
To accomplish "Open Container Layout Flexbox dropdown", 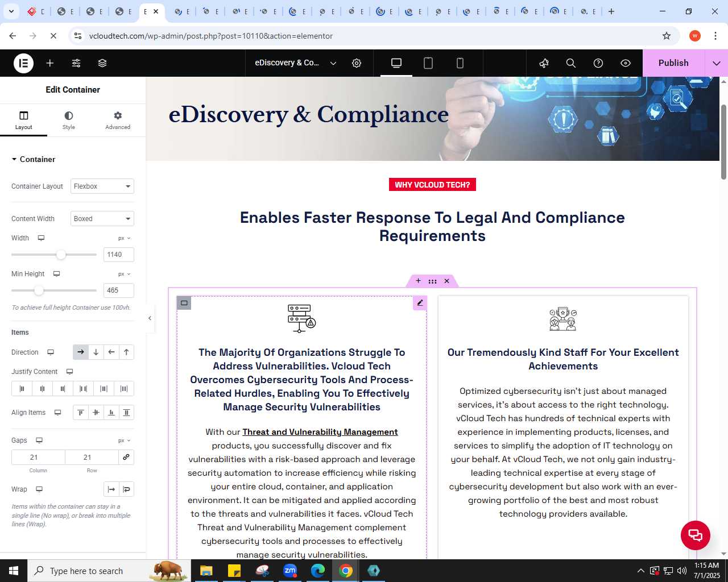I will 102,186.
